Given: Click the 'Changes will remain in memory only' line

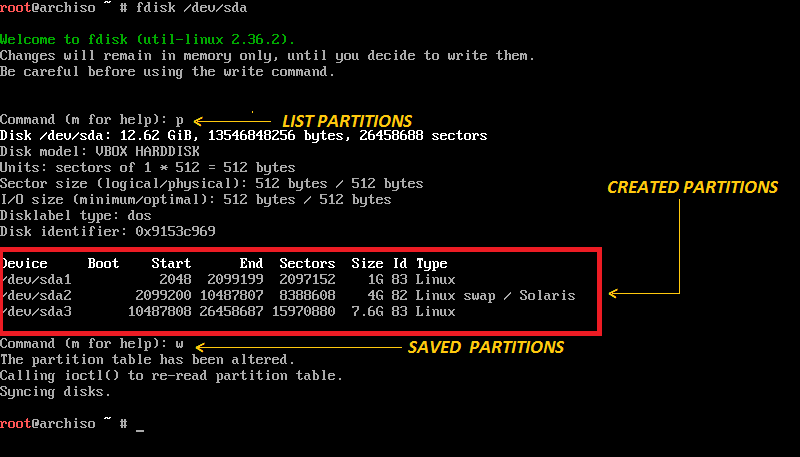Looking at the screenshot, I should tap(267, 56).
